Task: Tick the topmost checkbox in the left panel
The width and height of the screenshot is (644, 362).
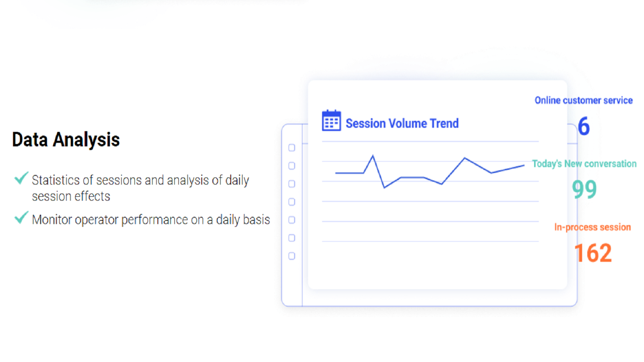Action: [x=292, y=148]
